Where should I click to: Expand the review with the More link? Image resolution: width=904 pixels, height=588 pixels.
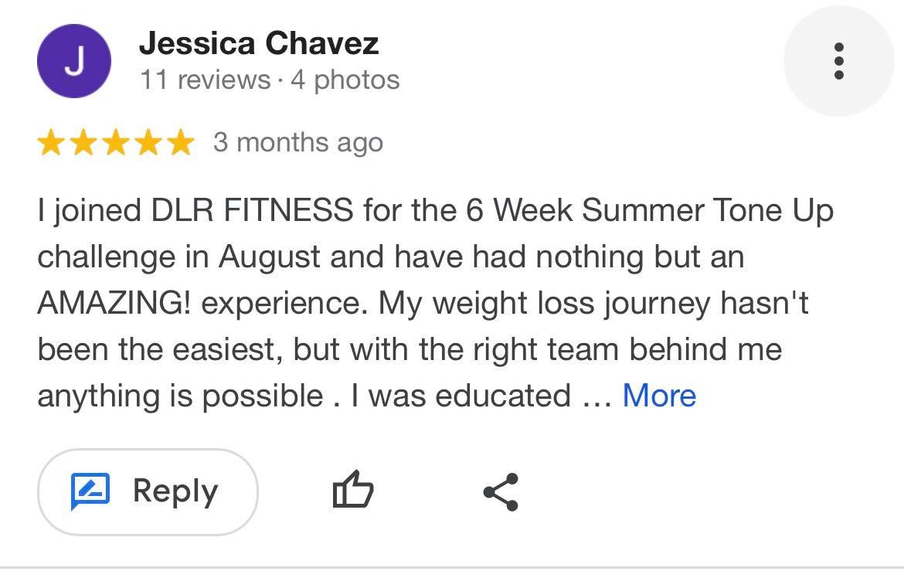coord(659,396)
